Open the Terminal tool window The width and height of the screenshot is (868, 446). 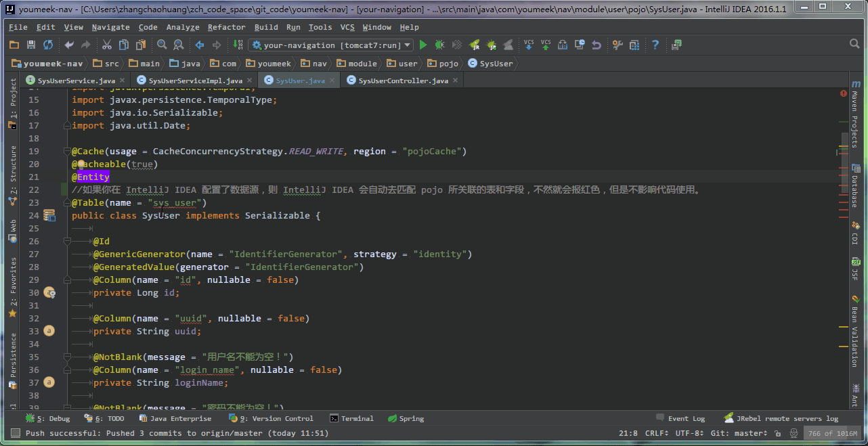tap(351, 418)
